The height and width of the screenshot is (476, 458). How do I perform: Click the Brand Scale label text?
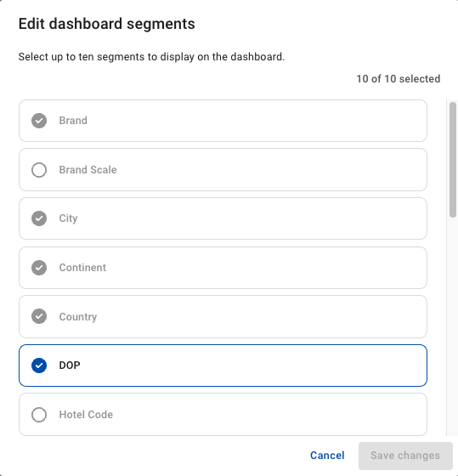pos(88,170)
